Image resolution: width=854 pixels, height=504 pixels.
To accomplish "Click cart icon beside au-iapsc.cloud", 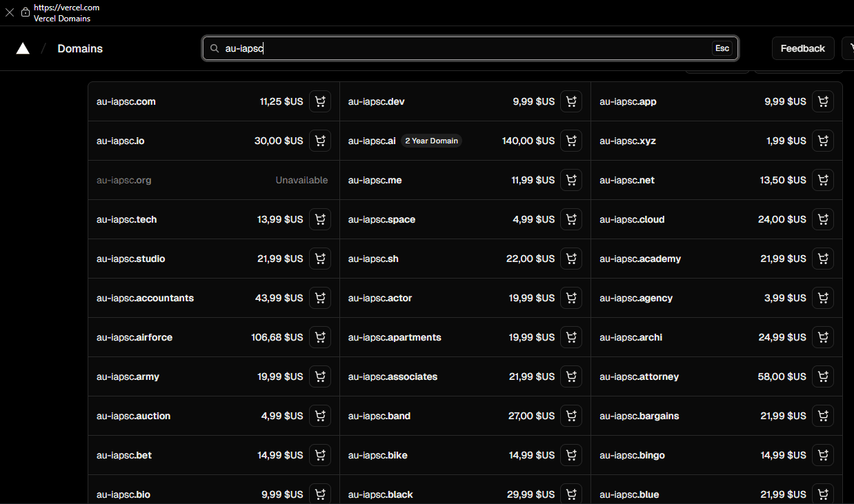I will tap(823, 220).
